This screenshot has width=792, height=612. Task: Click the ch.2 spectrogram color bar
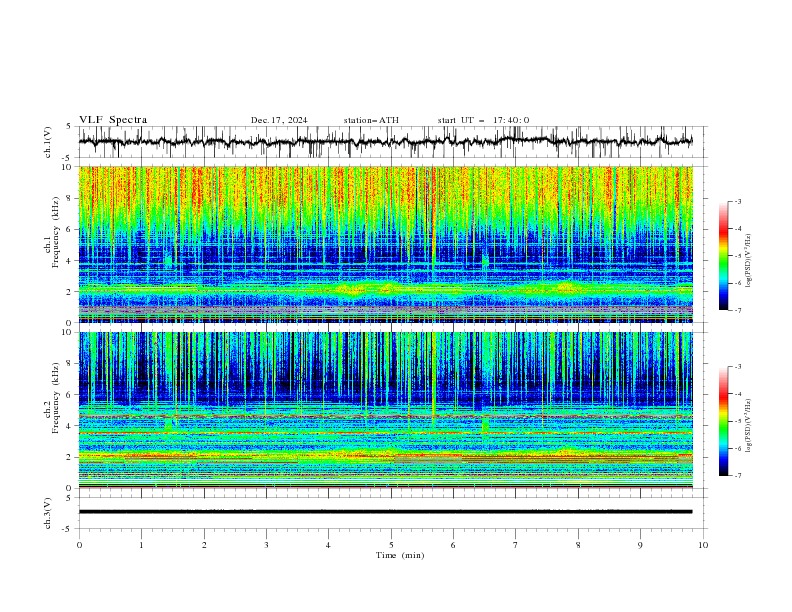coord(724,421)
